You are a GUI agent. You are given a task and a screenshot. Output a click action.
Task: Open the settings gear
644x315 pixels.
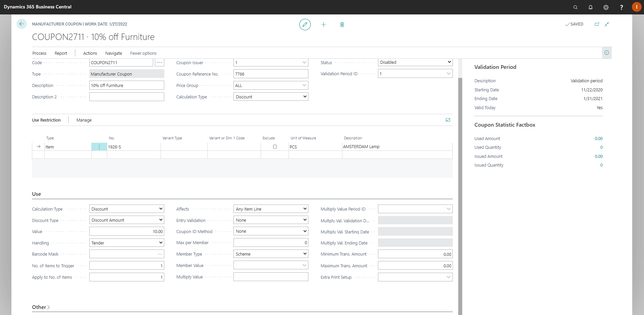pos(606,7)
